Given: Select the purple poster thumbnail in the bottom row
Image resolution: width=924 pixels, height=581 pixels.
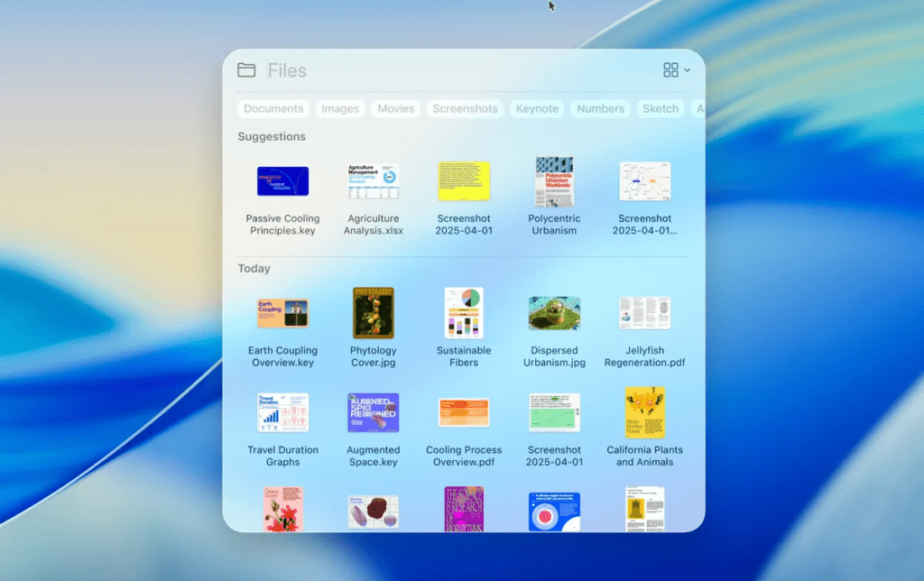Looking at the screenshot, I should (x=464, y=509).
